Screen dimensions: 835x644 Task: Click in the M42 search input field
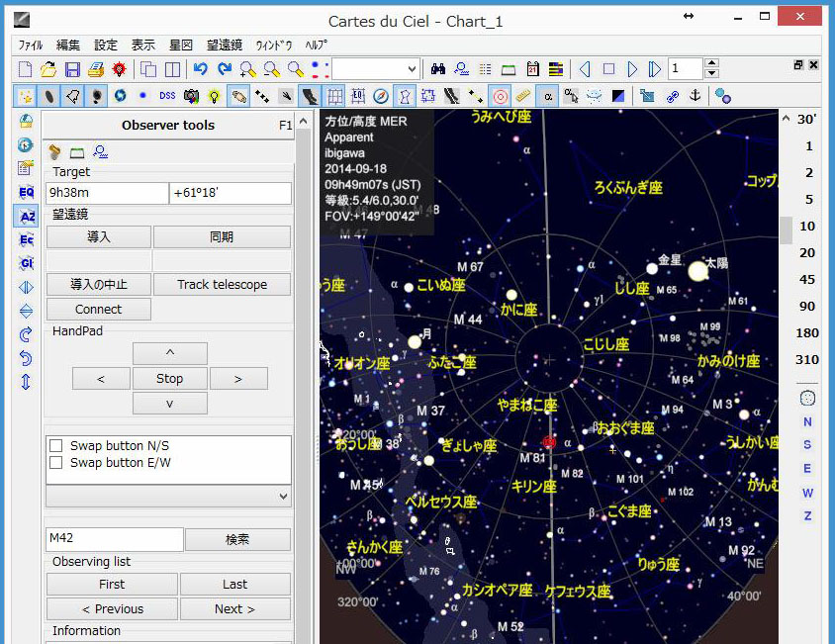pos(115,538)
